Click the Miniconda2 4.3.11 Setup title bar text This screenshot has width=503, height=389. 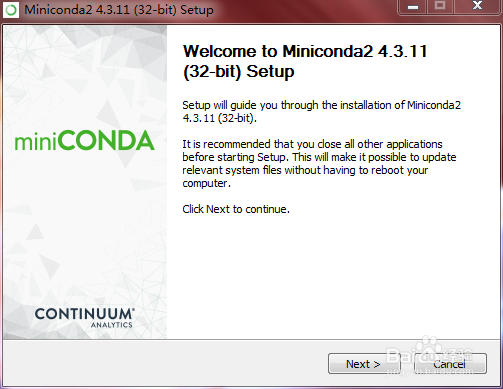tap(119, 10)
